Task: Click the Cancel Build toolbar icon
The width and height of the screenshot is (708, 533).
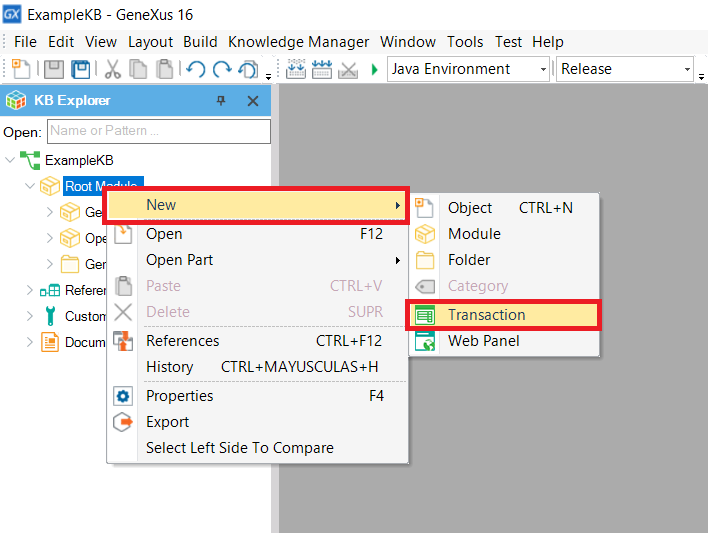Action: pos(348,69)
